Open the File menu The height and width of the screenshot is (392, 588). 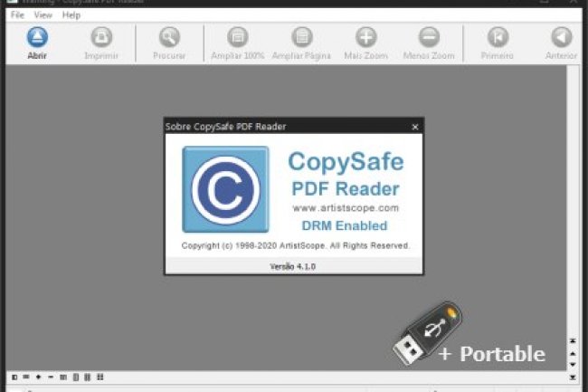[17, 15]
